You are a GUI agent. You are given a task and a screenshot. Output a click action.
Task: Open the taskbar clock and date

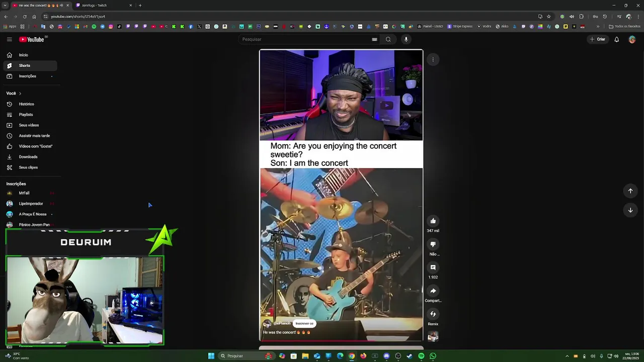630,356
